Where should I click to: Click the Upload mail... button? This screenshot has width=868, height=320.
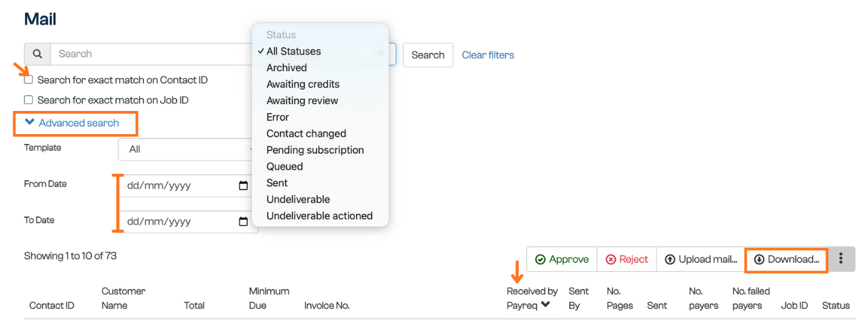tap(700, 259)
